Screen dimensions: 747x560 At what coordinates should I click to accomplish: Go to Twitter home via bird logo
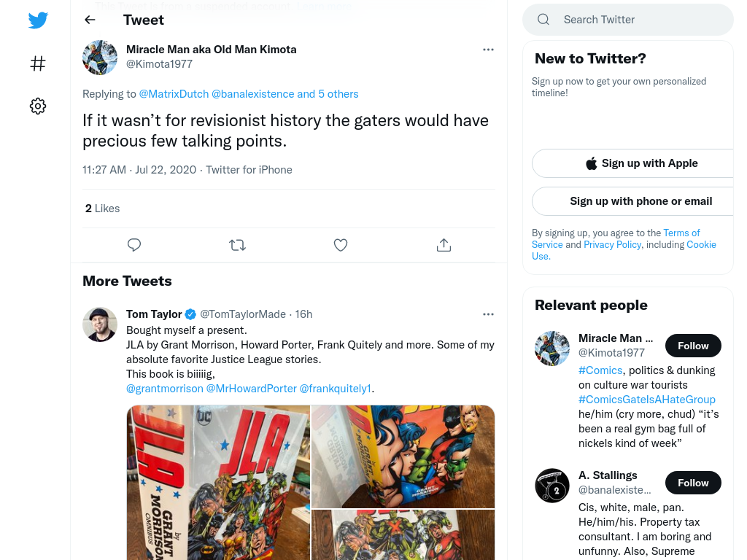(38, 20)
